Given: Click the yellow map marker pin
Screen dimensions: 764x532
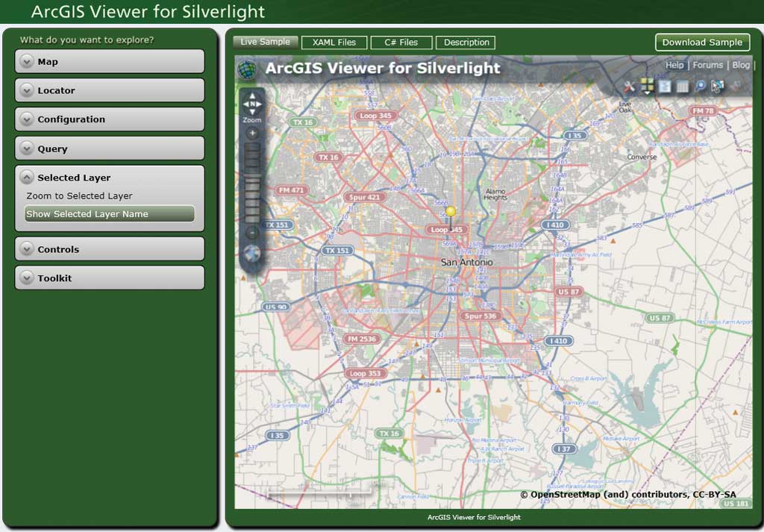Looking at the screenshot, I should pos(451,211).
